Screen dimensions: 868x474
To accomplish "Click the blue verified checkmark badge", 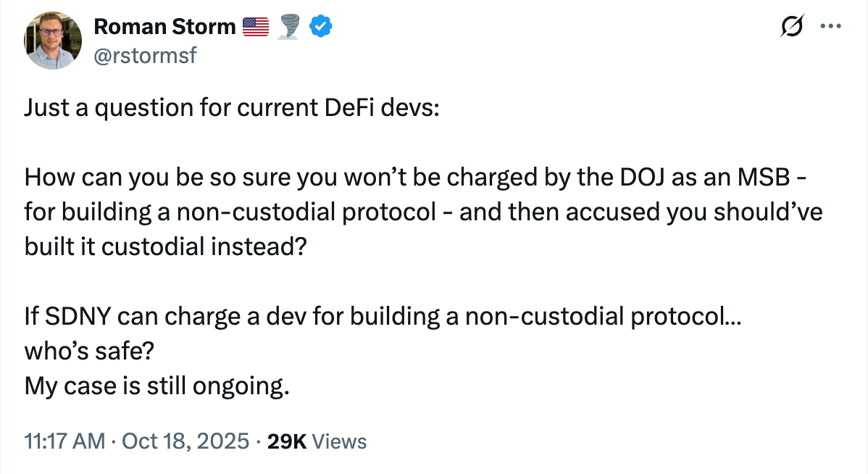I will point(321,28).
